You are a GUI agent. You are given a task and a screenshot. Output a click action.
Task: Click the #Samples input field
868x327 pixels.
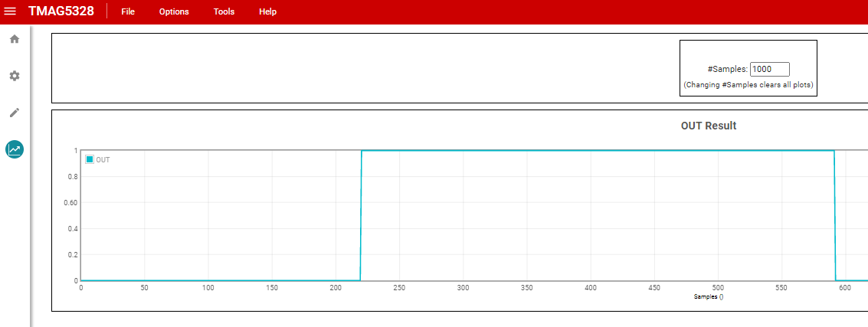[x=769, y=69]
